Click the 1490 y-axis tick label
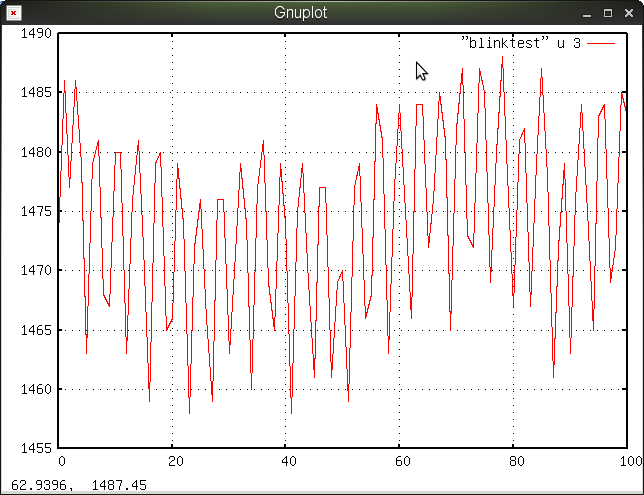644x495 pixels. pyautogui.click(x=35, y=33)
